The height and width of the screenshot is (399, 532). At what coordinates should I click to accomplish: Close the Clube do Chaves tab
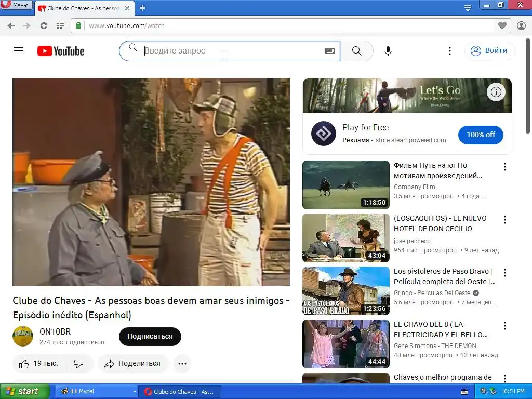127,8
